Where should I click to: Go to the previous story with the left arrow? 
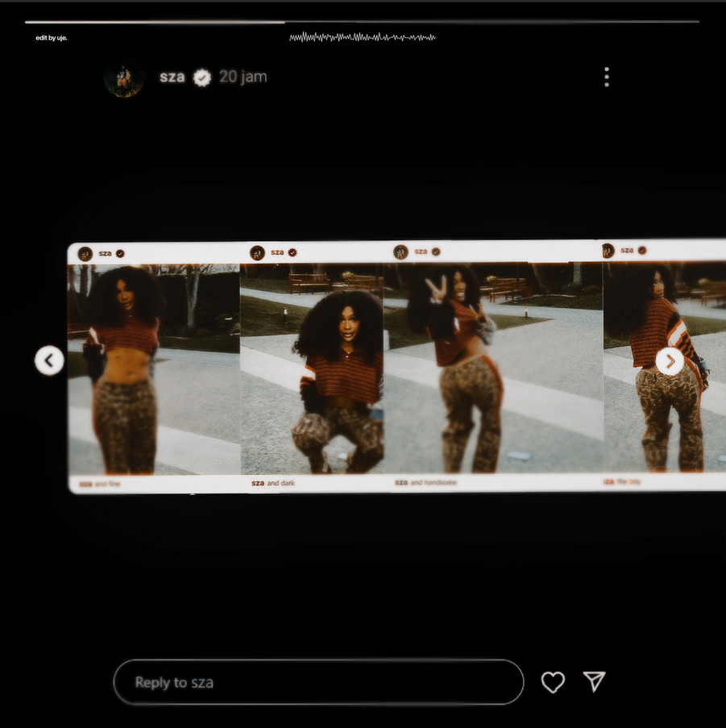click(x=49, y=360)
